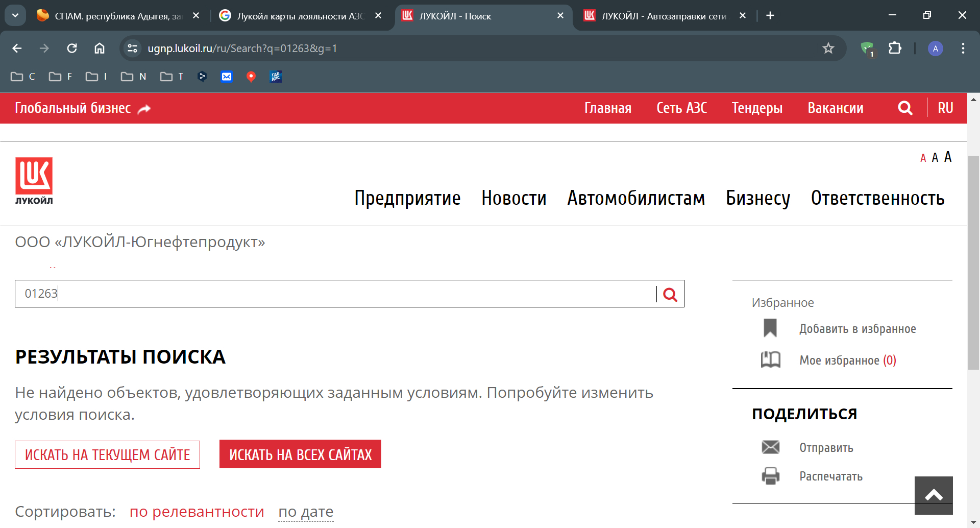The height and width of the screenshot is (528, 980).
Task: Go forward in browser history
Action: [x=44, y=49]
